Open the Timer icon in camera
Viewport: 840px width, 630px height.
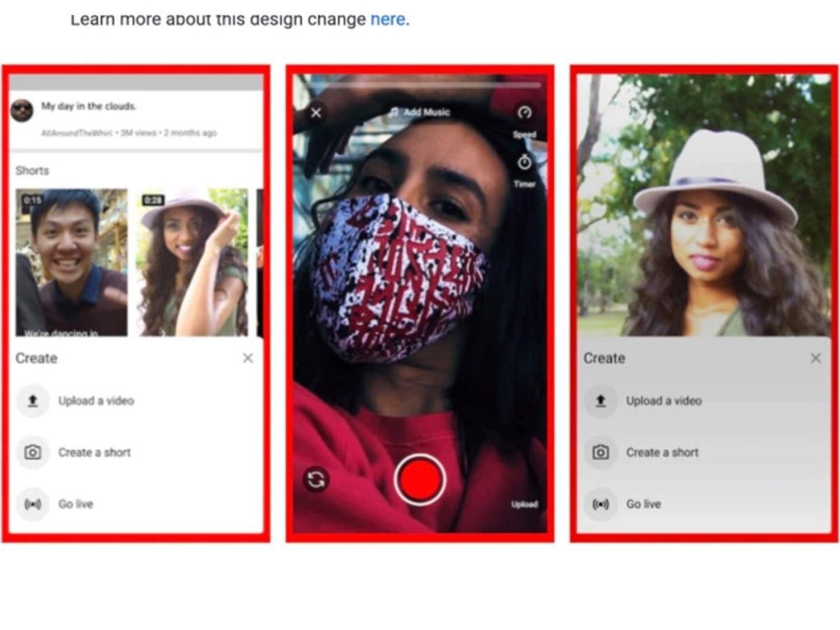click(524, 162)
